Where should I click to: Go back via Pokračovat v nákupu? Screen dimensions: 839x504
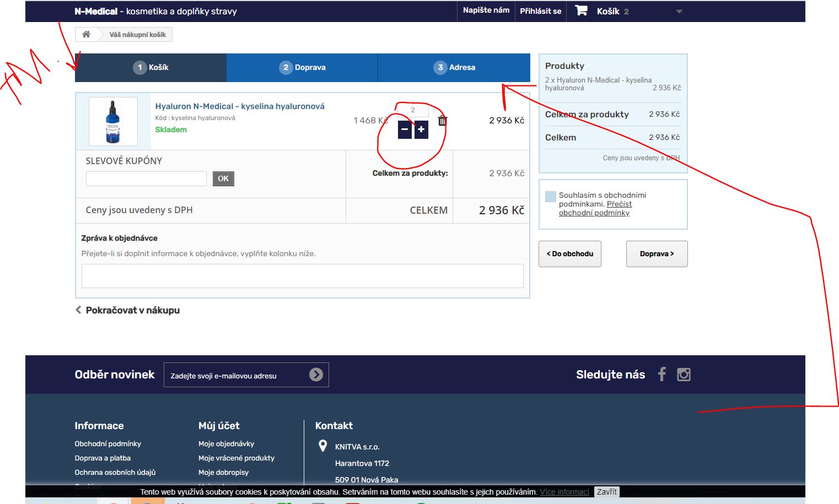pyautogui.click(x=128, y=310)
